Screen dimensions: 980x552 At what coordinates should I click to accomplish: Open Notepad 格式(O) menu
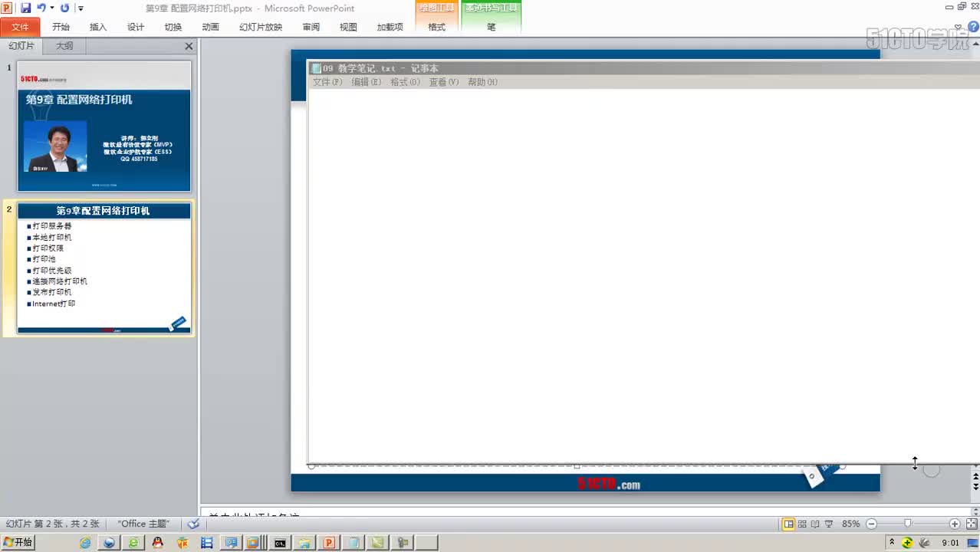[x=405, y=82]
